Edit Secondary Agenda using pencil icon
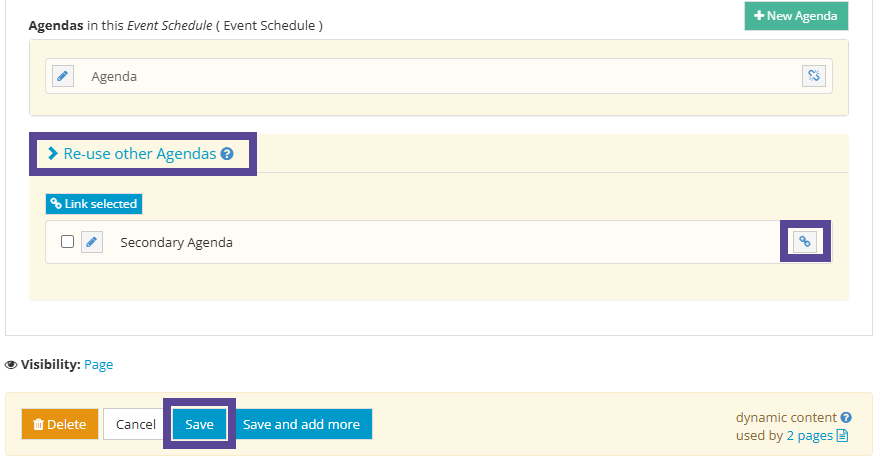 tap(92, 242)
